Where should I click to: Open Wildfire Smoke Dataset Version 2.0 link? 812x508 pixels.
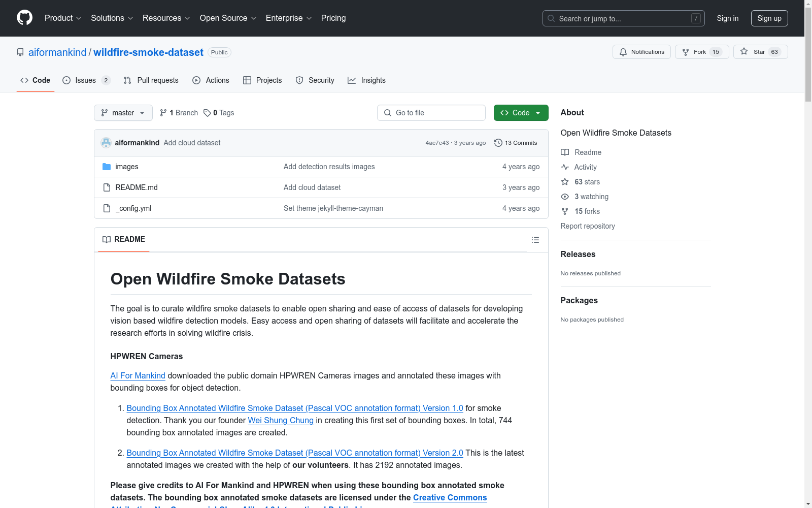coord(295,453)
